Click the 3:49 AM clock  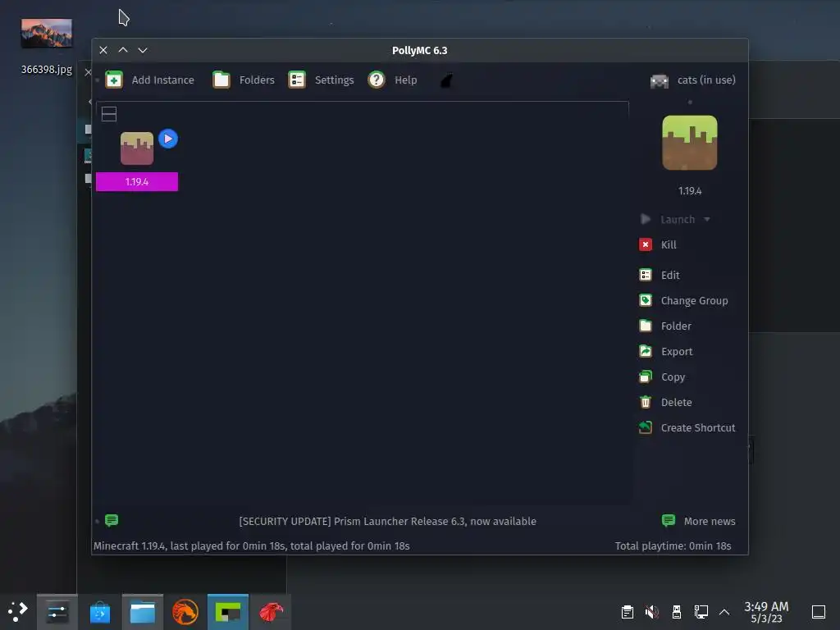[x=766, y=612]
